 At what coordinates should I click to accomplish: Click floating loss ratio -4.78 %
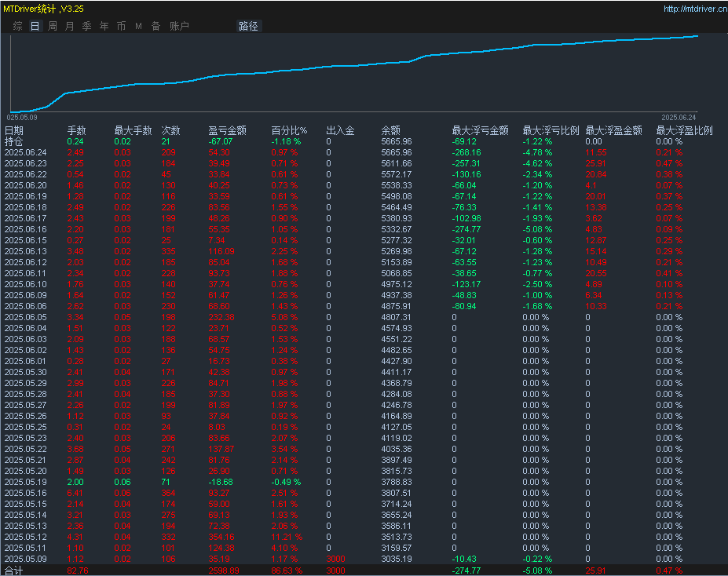pos(537,152)
